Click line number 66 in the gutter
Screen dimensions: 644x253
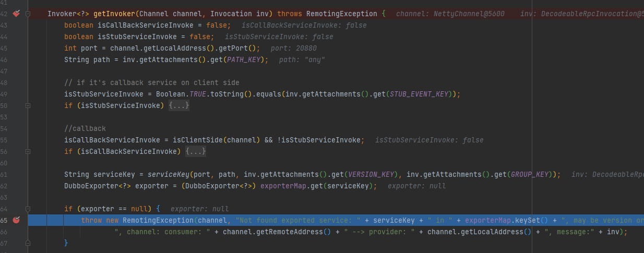click(x=4, y=232)
